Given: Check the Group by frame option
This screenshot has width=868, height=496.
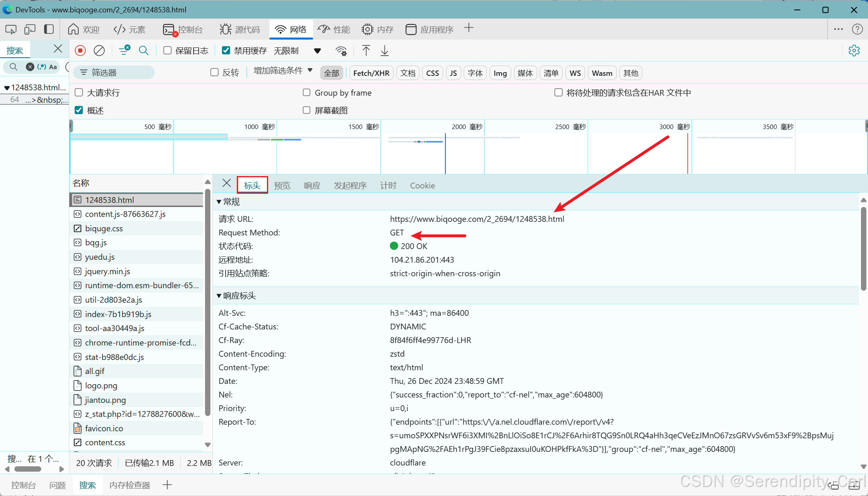Looking at the screenshot, I should click(307, 92).
